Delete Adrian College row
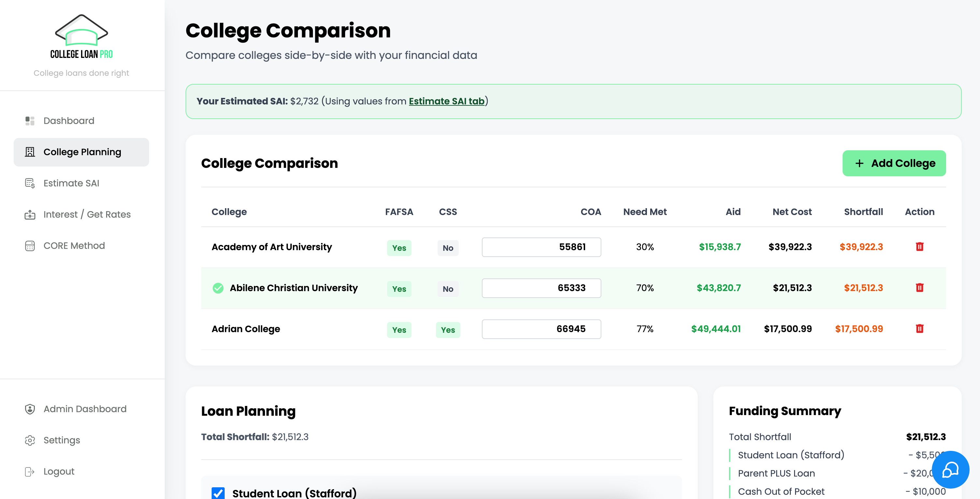 pos(919,329)
